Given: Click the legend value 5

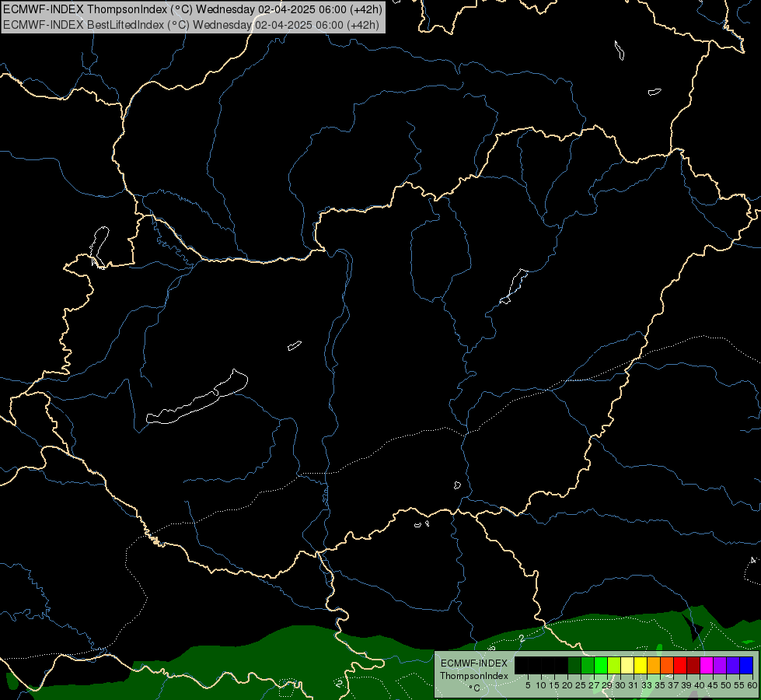Looking at the screenshot, I should [x=528, y=685].
